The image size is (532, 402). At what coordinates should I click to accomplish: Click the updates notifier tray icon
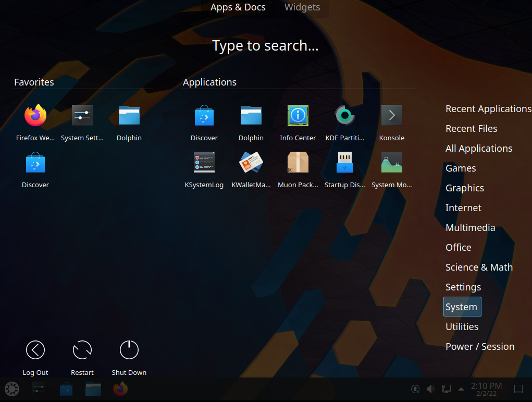(x=415, y=389)
